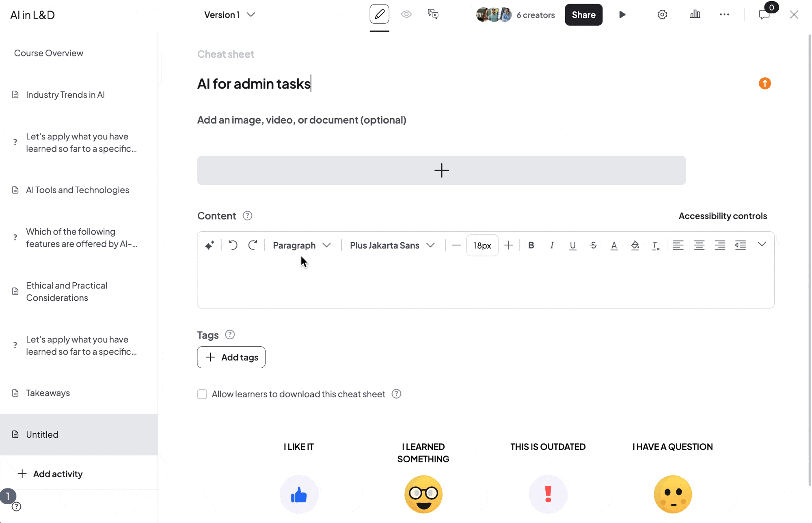
Task: Enable Allow learners to download checkbox
Action: (202, 394)
